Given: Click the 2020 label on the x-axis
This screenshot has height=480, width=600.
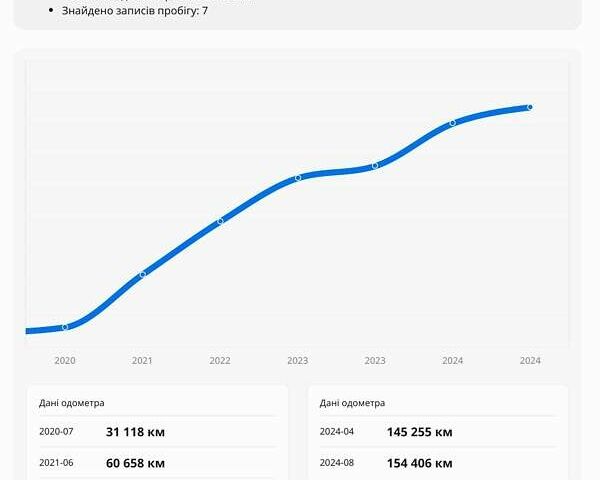Looking at the screenshot, I should pos(65,361).
